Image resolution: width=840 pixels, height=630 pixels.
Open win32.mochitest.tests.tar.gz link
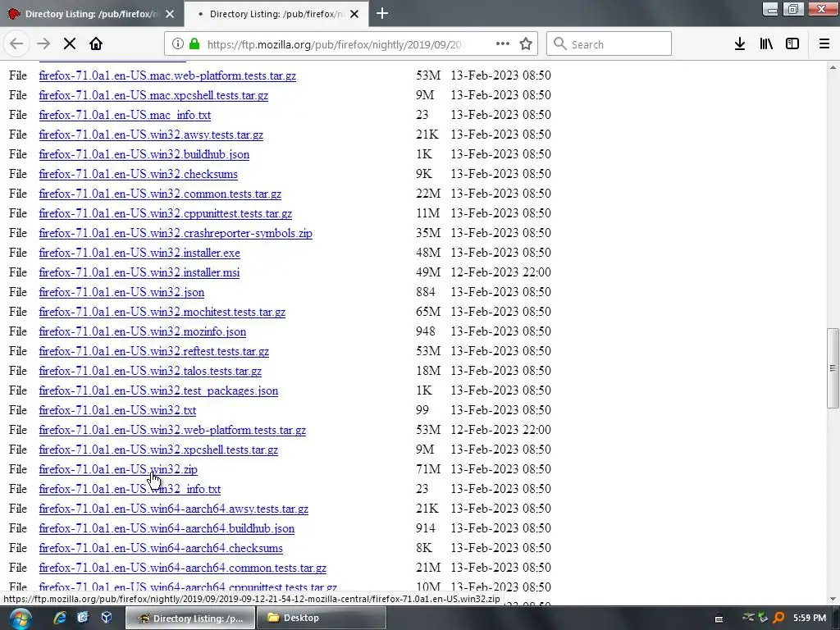coord(162,313)
